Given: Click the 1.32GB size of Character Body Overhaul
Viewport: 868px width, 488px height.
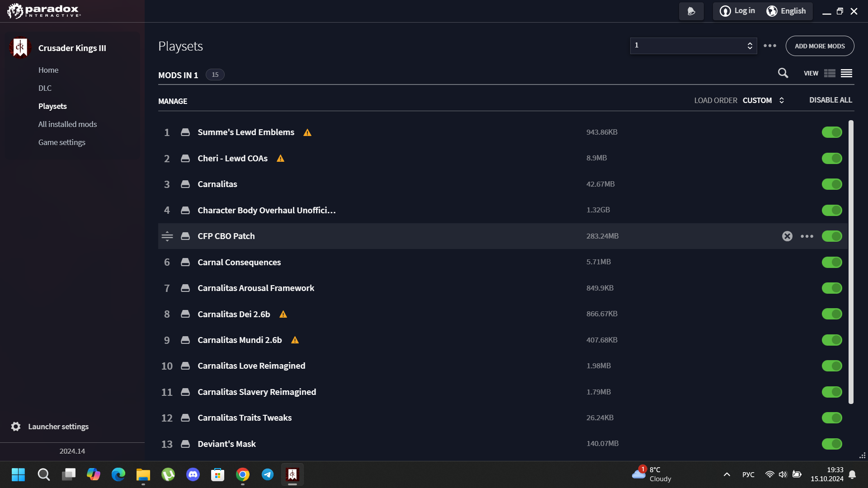Looking at the screenshot, I should pyautogui.click(x=598, y=210).
